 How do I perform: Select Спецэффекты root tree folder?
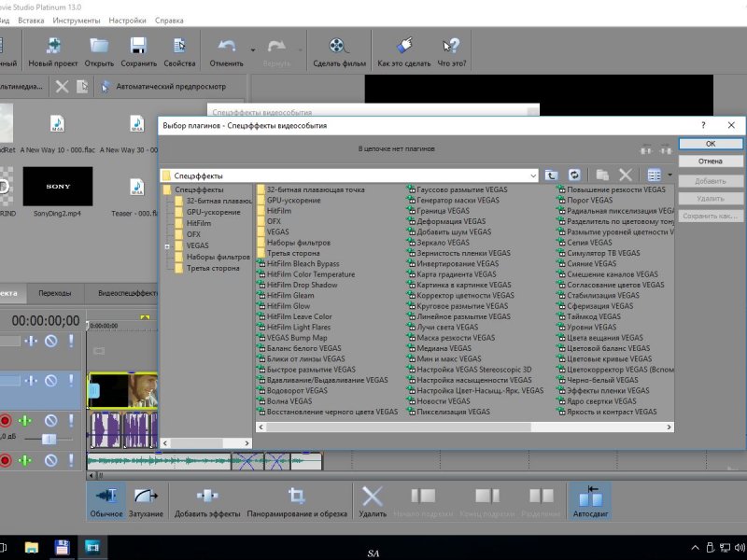[193, 189]
